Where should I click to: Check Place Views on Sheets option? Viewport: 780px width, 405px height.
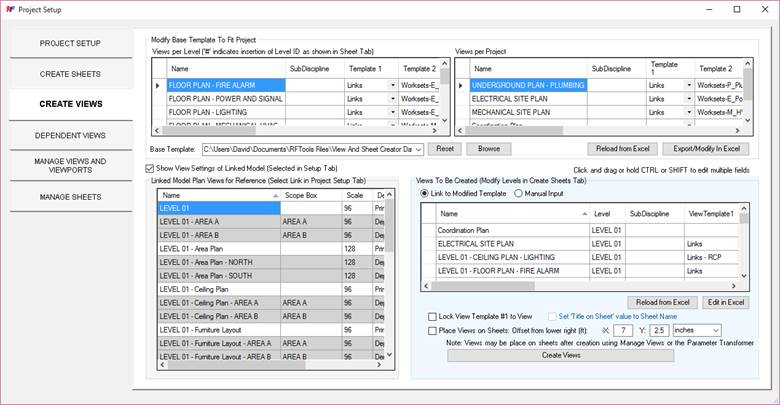coord(432,330)
